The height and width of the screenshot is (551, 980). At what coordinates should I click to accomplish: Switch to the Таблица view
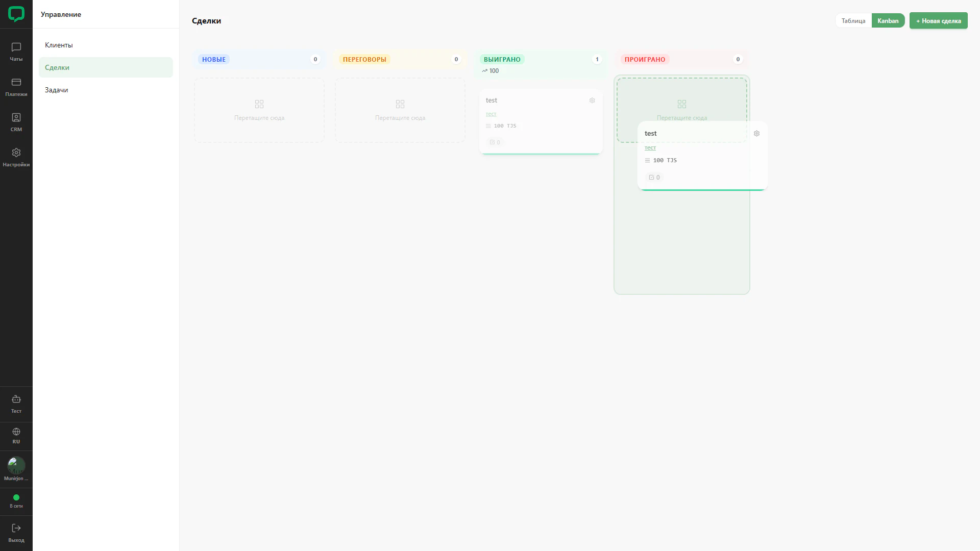[853, 20]
